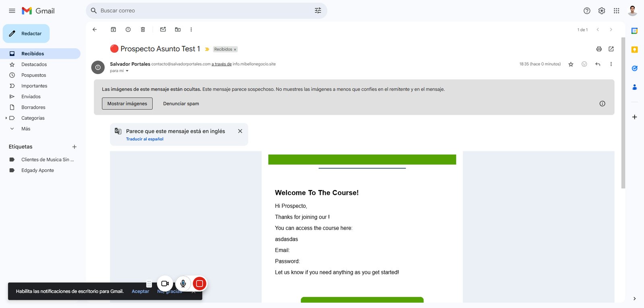644x308 pixels.
Task: Click the report spam toolbar icon
Action: [x=128, y=29]
